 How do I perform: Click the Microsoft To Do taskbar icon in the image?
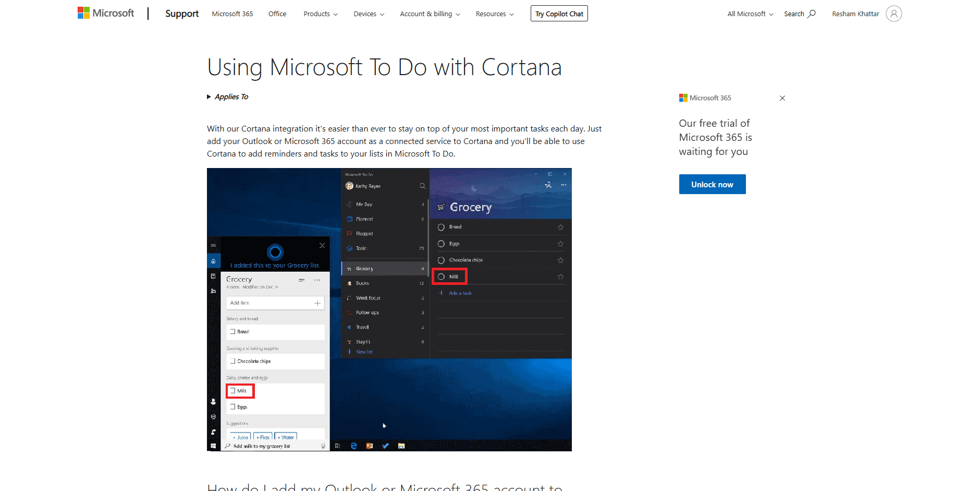tap(385, 446)
